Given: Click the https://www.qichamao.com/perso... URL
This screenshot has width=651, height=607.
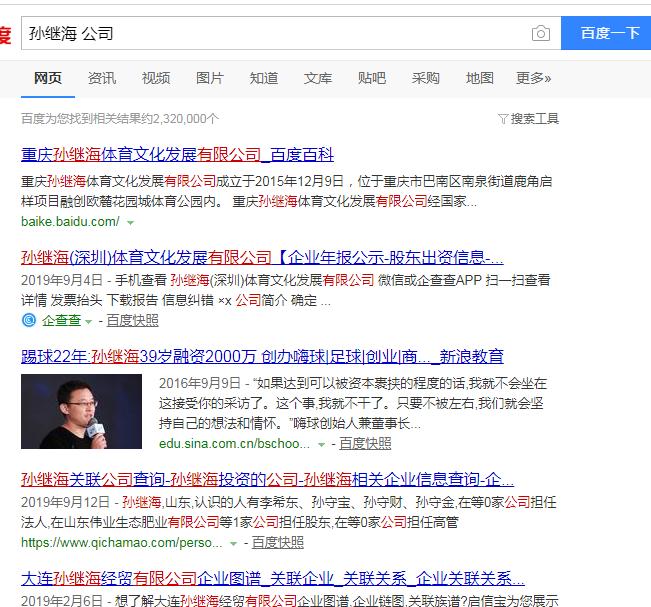Looking at the screenshot, I should [x=122, y=542].
